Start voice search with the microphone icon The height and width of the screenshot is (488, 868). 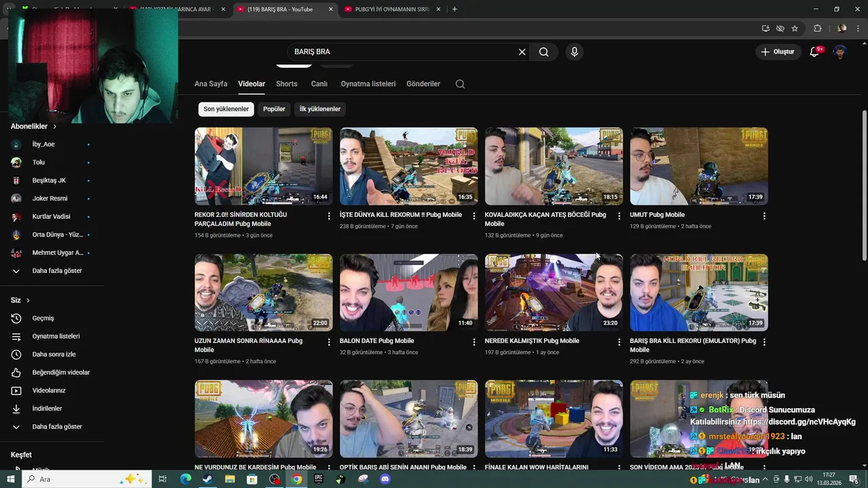coord(574,52)
